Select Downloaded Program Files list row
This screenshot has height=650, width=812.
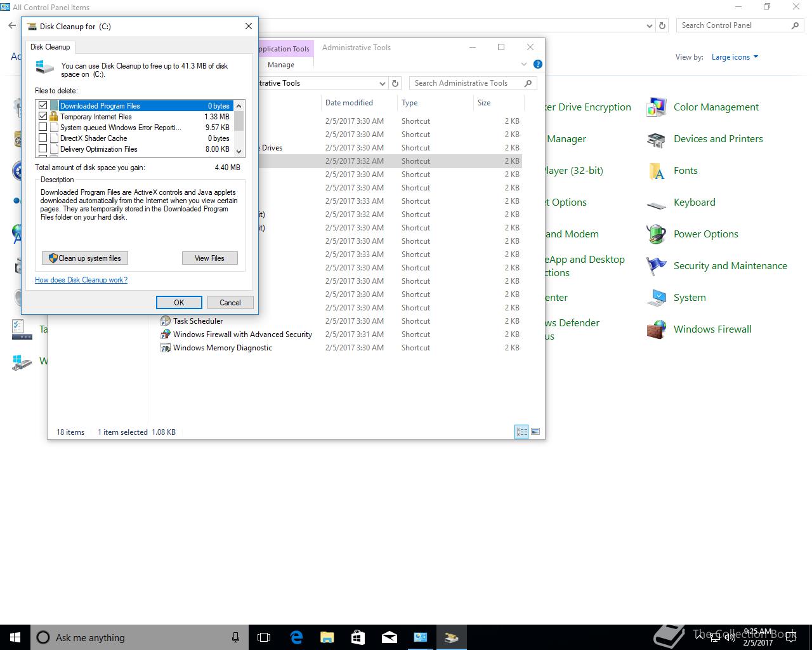pyautogui.click(x=135, y=106)
